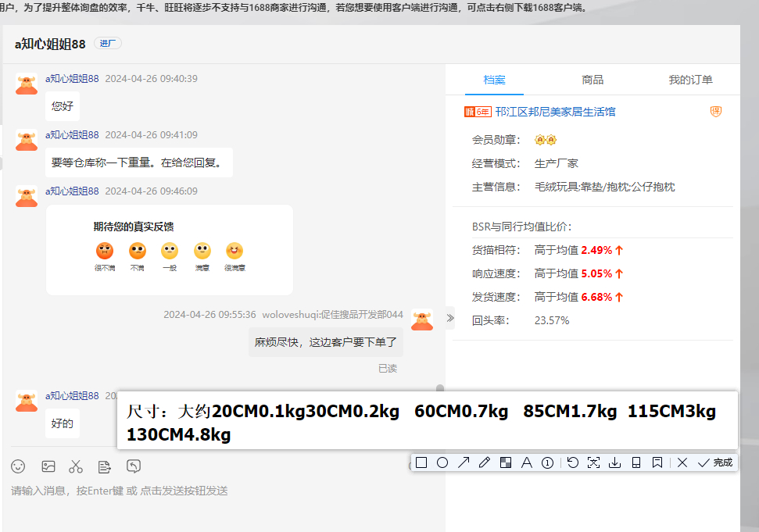759x532 pixels.
Task: Cancel the screenshot with X icon
Action: click(682, 462)
